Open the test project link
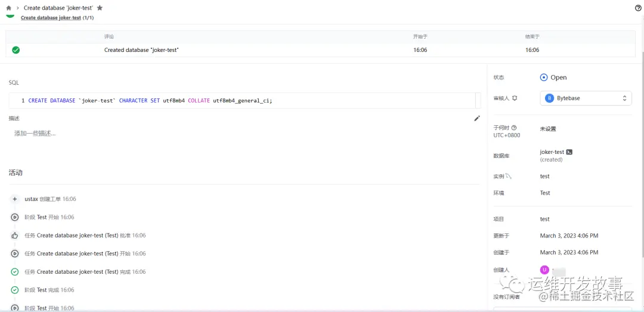 point(544,219)
